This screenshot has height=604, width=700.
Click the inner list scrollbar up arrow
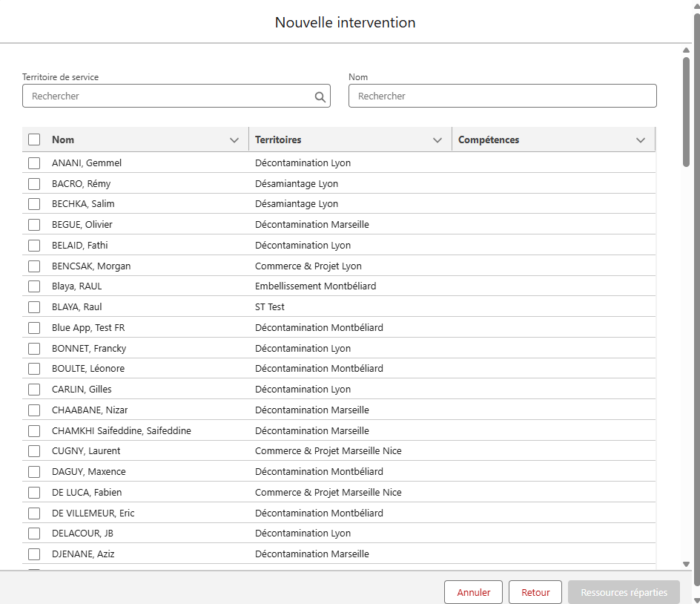tap(686, 50)
